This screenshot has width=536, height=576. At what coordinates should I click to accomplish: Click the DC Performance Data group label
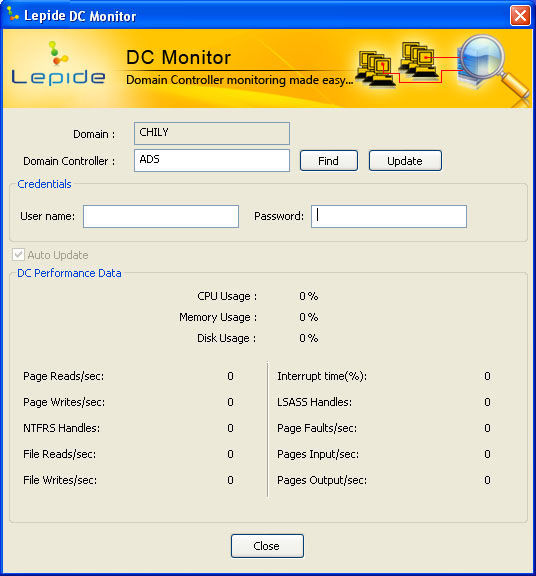click(x=69, y=273)
